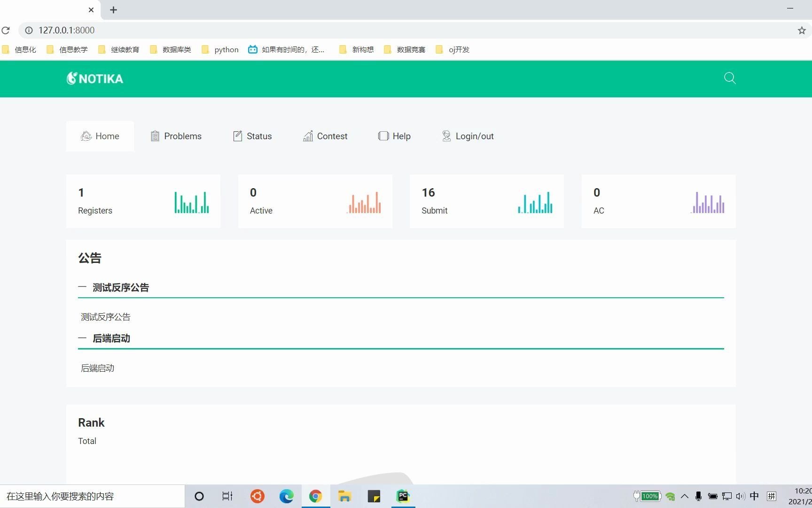The width and height of the screenshot is (812, 508).
Task: Open the 如果有时间的 bilibili bookmark
Action: tap(286, 49)
